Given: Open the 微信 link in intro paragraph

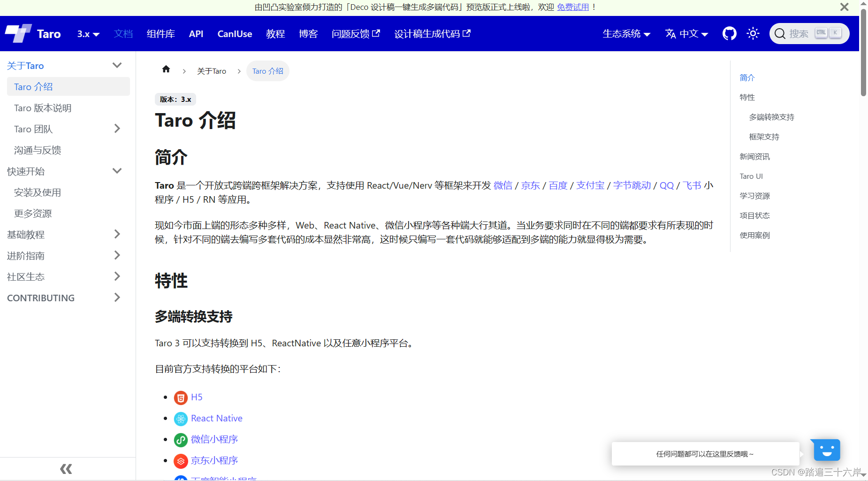Looking at the screenshot, I should pyautogui.click(x=503, y=185).
